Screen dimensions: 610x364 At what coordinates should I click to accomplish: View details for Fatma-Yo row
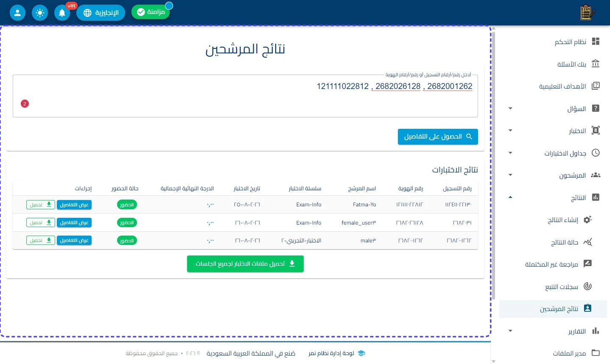(74, 205)
